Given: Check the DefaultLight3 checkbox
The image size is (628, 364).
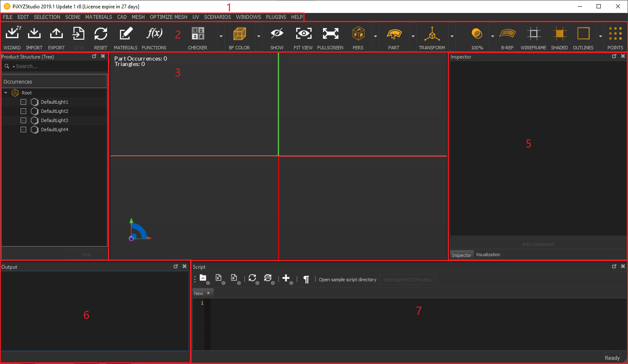Looking at the screenshot, I should [x=23, y=120].
